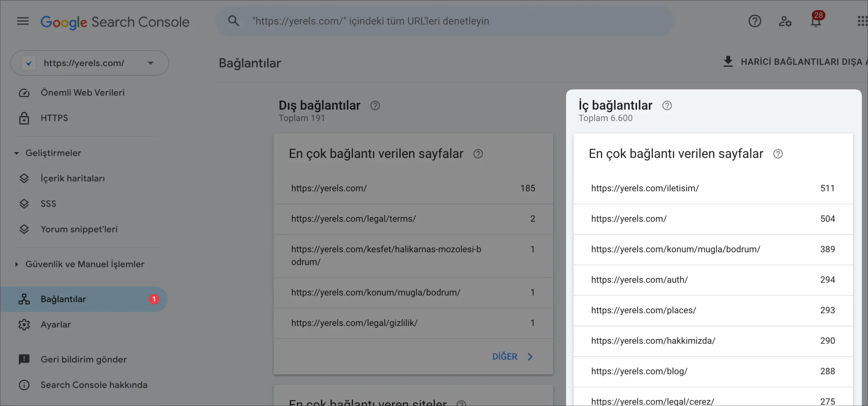
Task: Open the help question mark icon in header
Action: click(755, 21)
